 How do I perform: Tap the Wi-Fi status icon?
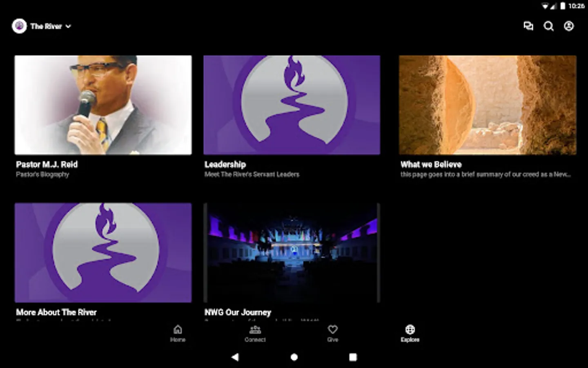[545, 6]
